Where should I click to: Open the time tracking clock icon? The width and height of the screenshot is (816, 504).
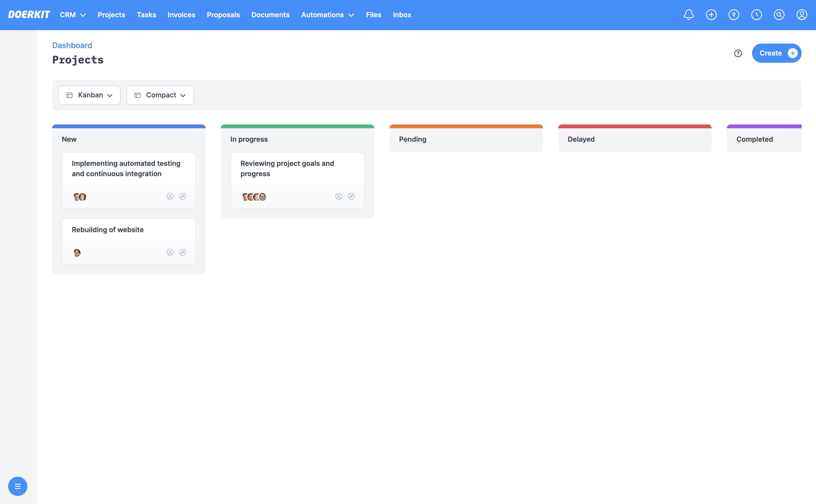(x=756, y=15)
